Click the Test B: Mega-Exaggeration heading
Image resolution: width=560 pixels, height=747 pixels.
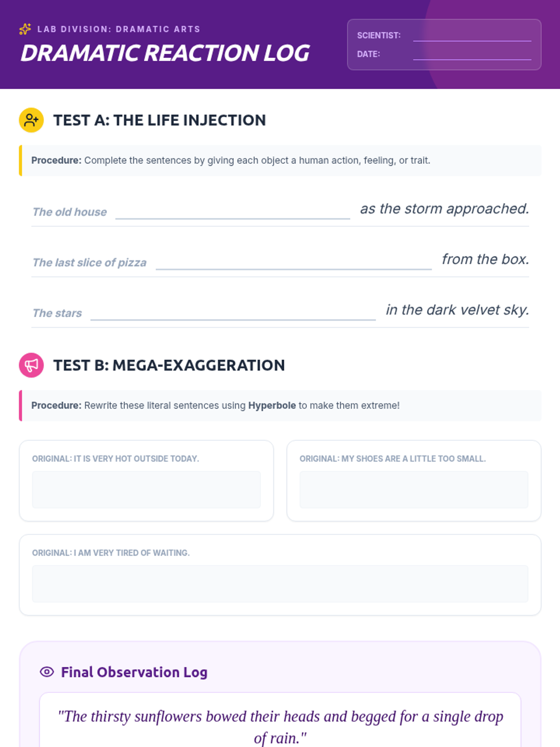point(169,365)
